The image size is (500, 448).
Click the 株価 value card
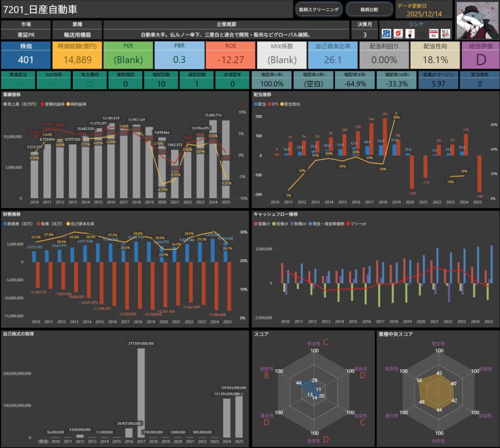25,55
